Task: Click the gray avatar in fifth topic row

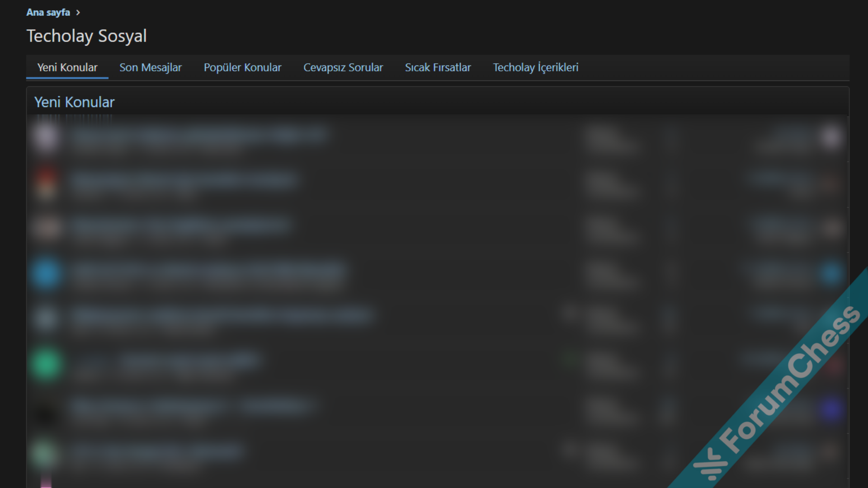Action: 46,319
